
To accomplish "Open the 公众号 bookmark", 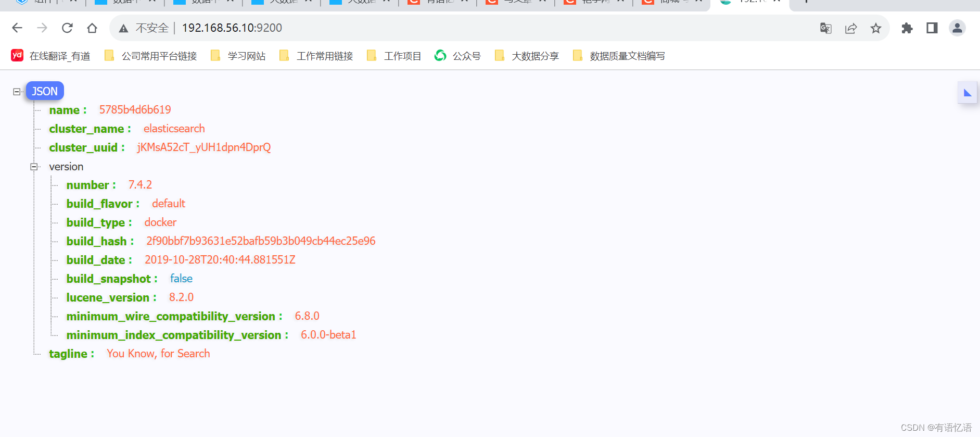I will pyautogui.click(x=457, y=56).
